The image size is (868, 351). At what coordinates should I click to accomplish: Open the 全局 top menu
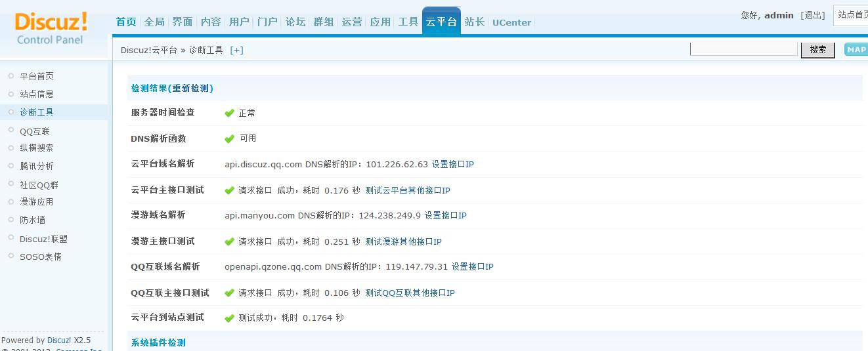point(154,22)
